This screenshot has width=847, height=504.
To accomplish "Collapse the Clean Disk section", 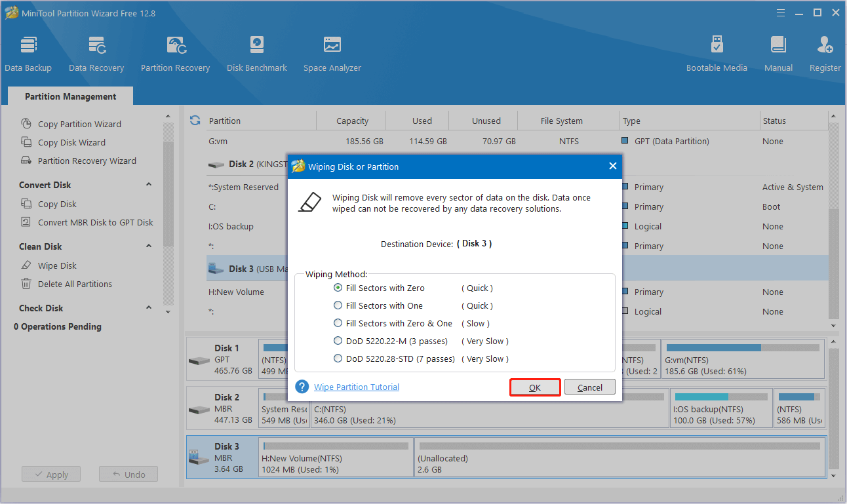I will [149, 246].
